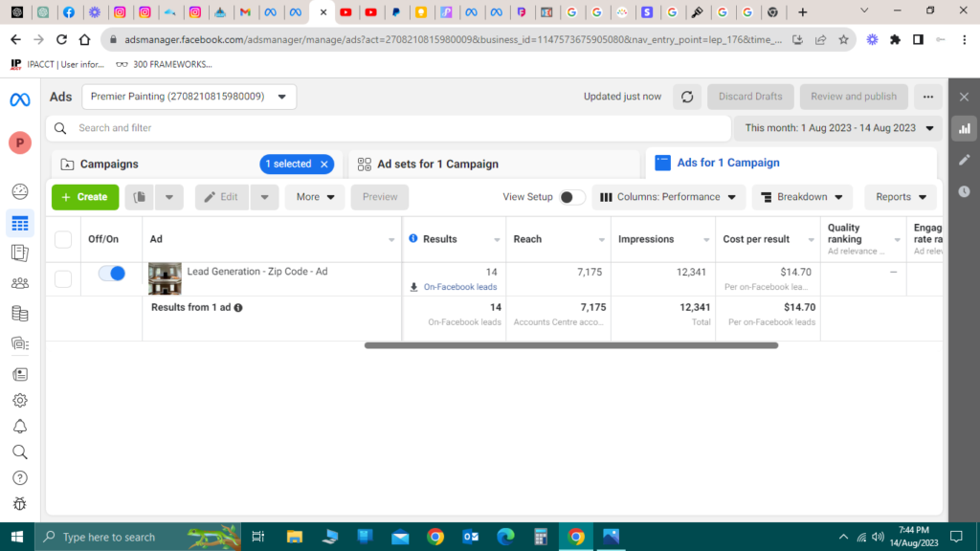This screenshot has width=980, height=551.
Task: Expand the Breakdown dropdown
Action: pyautogui.click(x=802, y=197)
